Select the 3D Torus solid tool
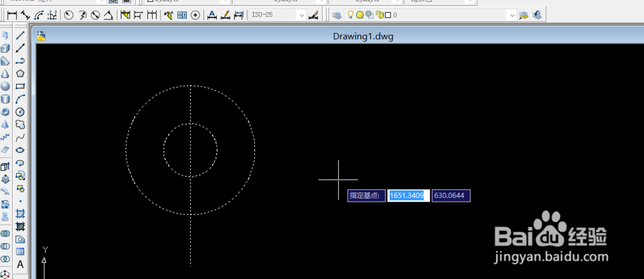Viewport: 644px width, 279px height. point(5,111)
